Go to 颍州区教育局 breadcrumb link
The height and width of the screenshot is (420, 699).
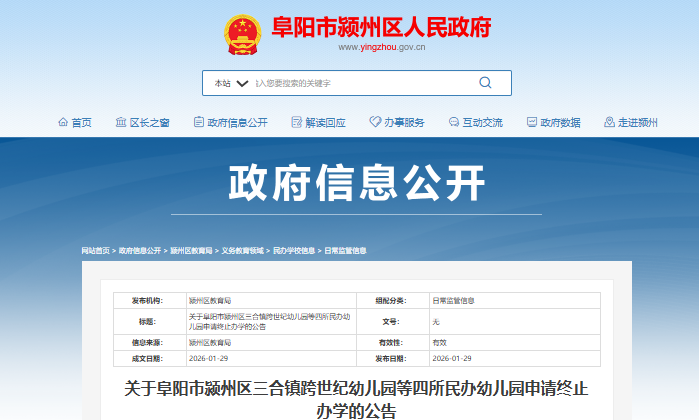[191, 251]
